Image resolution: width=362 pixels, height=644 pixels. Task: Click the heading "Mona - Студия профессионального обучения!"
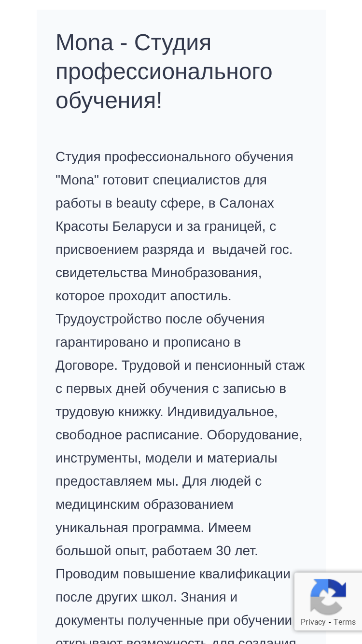pyautogui.click(x=164, y=71)
